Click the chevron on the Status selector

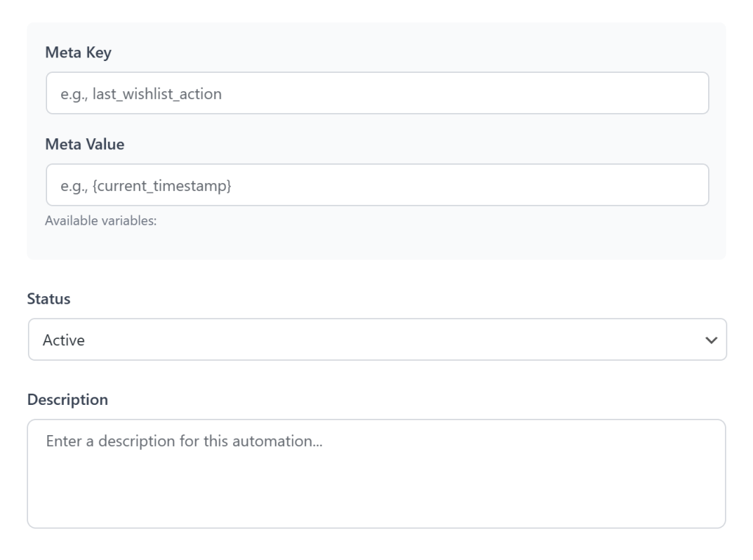[710, 340]
